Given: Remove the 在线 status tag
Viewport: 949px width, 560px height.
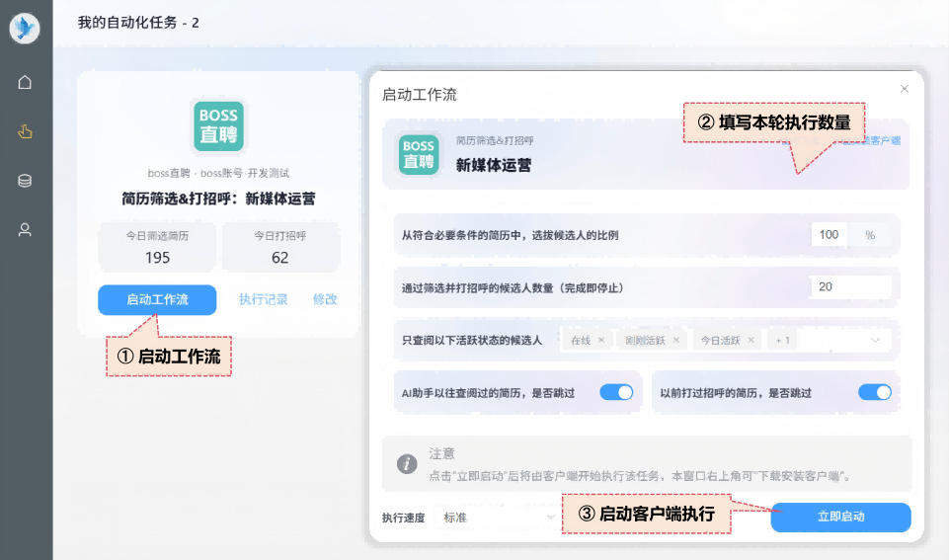Looking at the screenshot, I should 601,340.
